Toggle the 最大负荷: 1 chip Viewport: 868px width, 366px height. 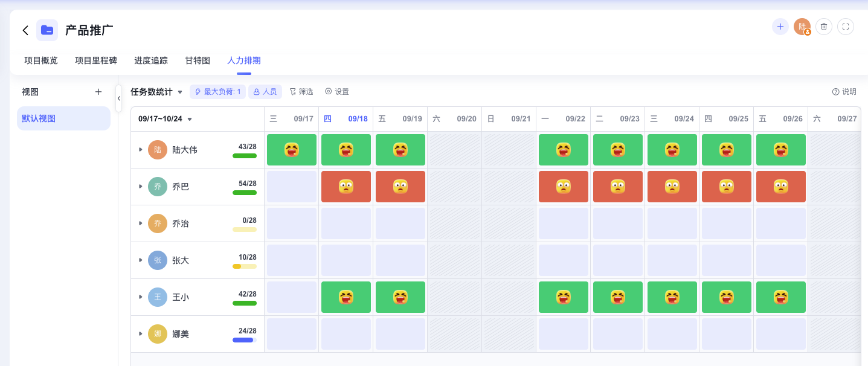[x=218, y=92]
